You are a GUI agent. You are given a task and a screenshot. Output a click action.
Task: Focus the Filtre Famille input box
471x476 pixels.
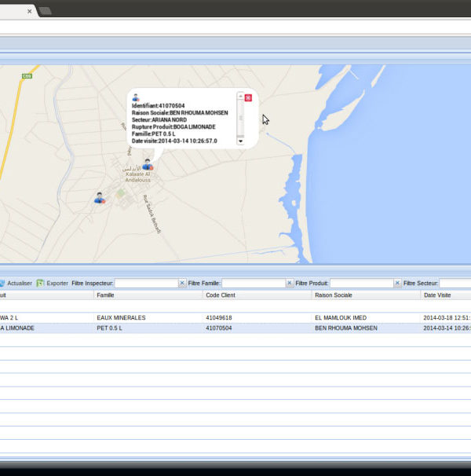253,283
